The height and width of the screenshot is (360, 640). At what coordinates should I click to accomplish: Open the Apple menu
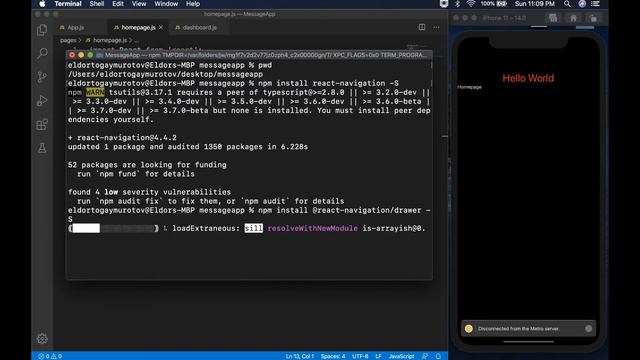(42, 4)
